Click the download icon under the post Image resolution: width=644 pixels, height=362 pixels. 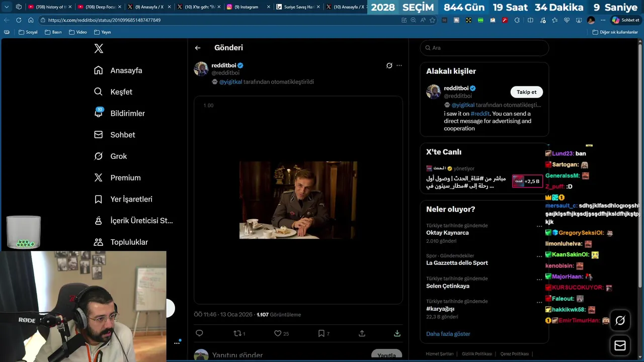click(397, 333)
